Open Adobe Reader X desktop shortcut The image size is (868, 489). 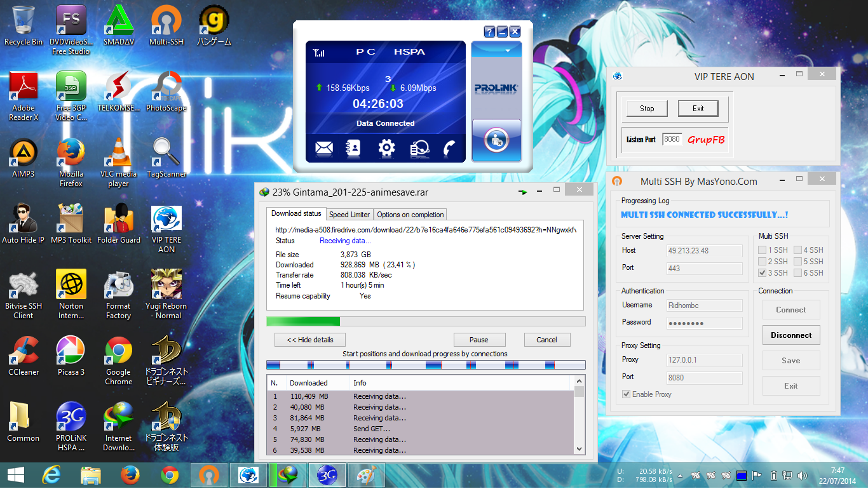point(24,96)
